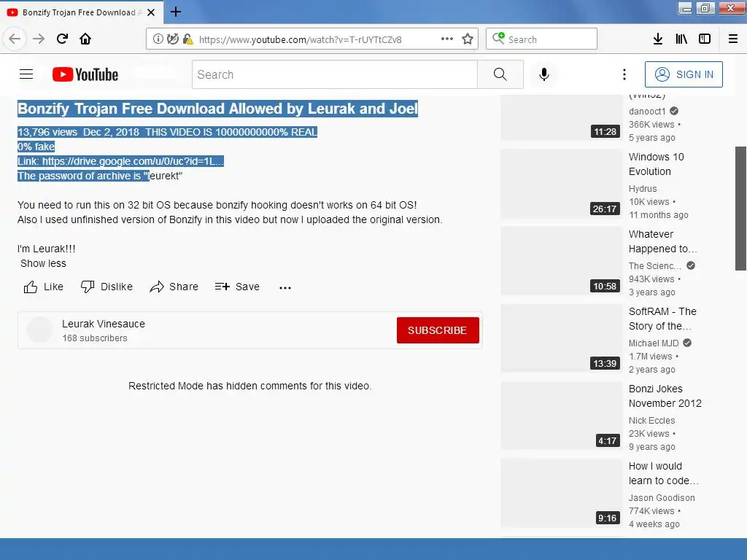The height and width of the screenshot is (560, 747).
Task: Click the video title Bonzify Trojan Free Download
Action: (x=217, y=109)
